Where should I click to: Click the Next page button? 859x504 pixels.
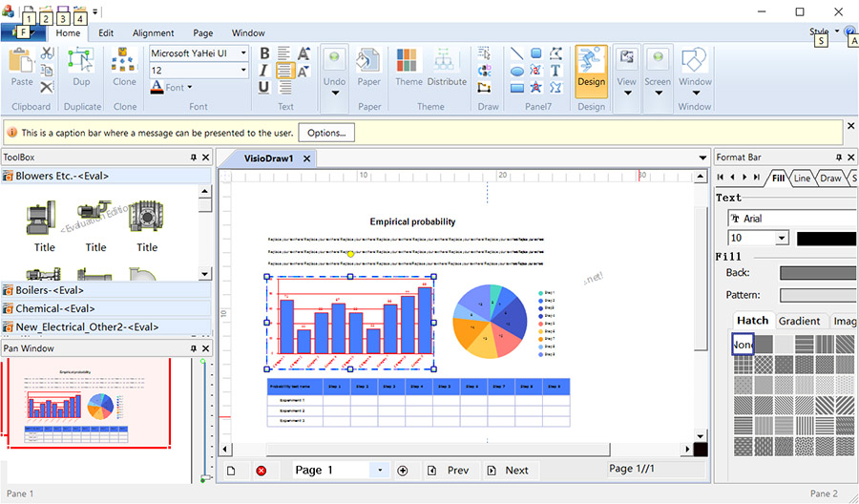click(x=509, y=470)
